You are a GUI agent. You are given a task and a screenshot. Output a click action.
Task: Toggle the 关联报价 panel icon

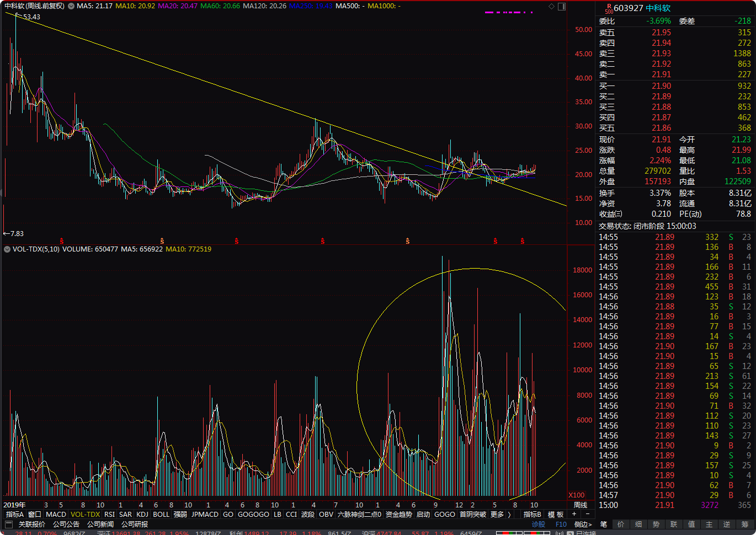[x=9, y=524]
